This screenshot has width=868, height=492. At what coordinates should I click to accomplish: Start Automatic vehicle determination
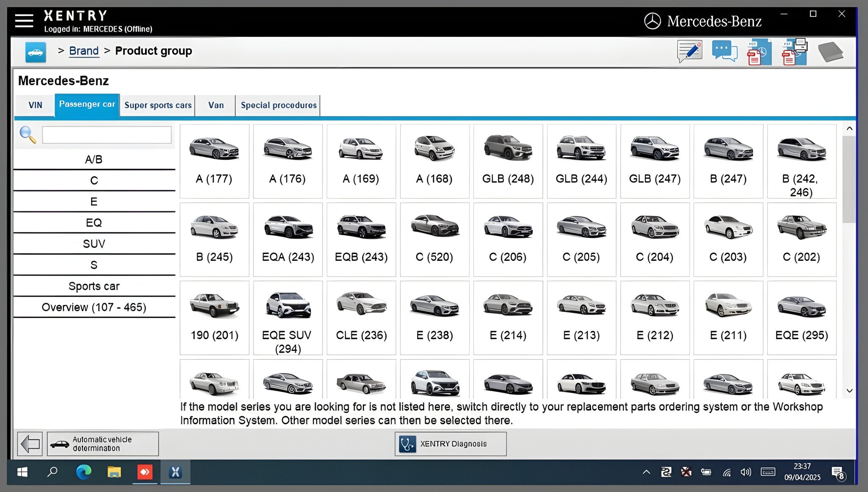[x=103, y=443]
